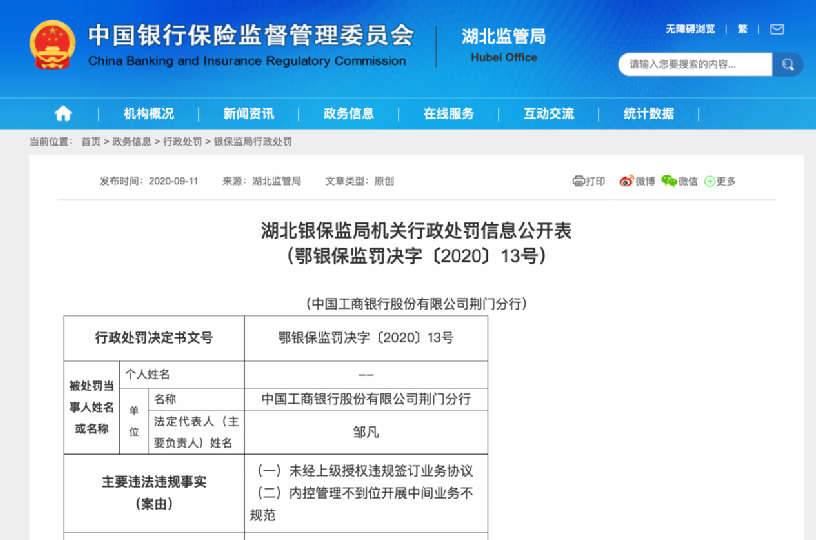The height and width of the screenshot is (540, 816).
Task: Share the page via WeChat icon
Action: coord(669,181)
